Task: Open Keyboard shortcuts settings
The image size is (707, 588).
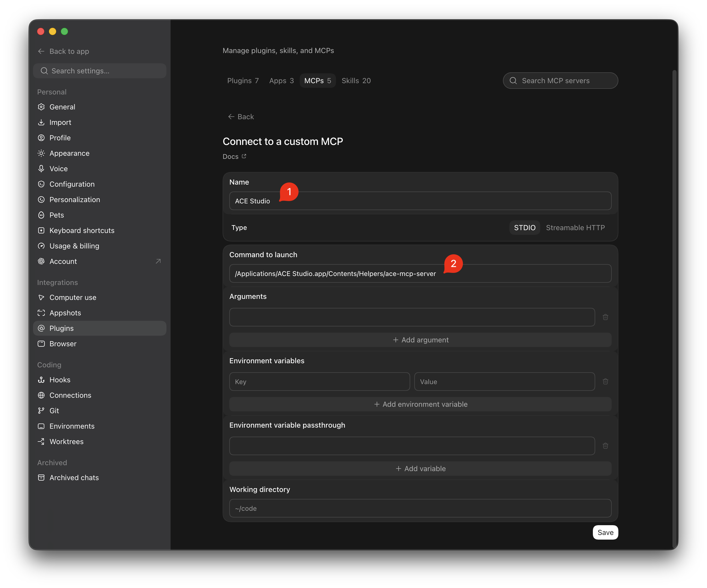Action: coord(100,231)
